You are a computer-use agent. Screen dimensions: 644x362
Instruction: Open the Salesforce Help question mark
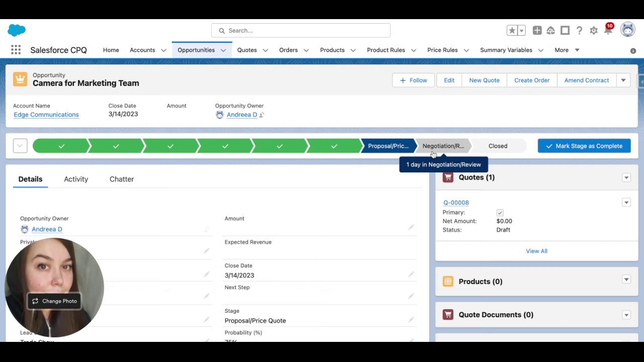click(580, 31)
